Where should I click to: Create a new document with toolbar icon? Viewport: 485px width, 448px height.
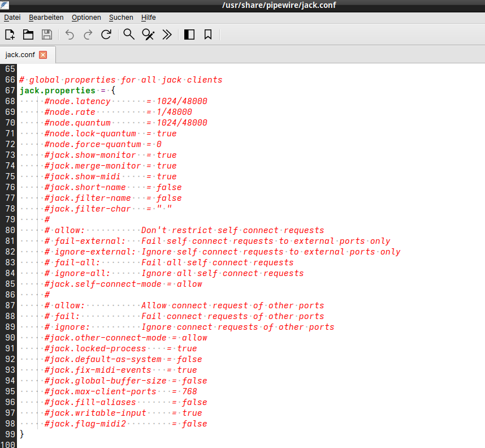point(10,35)
